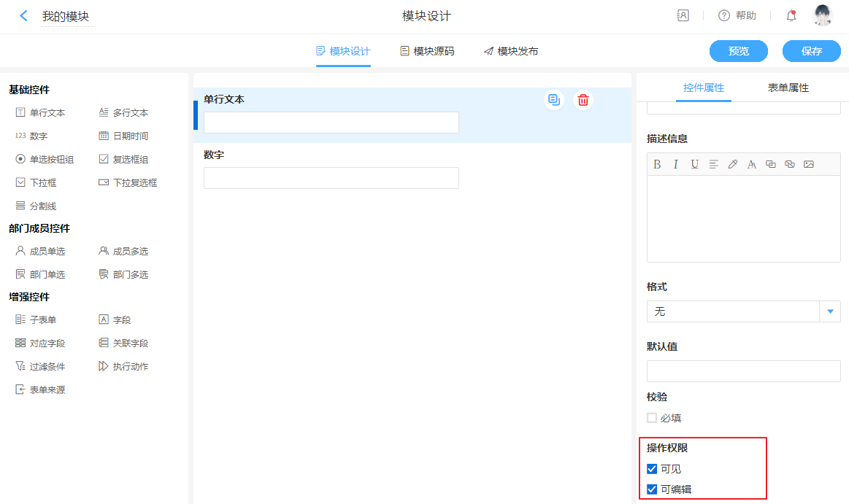This screenshot has width=849, height=504.
Task: Uncheck the 可编辑 permission checkbox
Action: coord(652,489)
